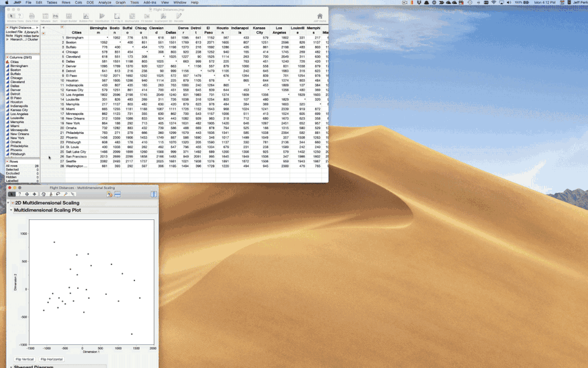This screenshot has width=588, height=368.
Task: Click the data table icon in the Multidimensional Scaling toolbar
Action: coord(118,194)
